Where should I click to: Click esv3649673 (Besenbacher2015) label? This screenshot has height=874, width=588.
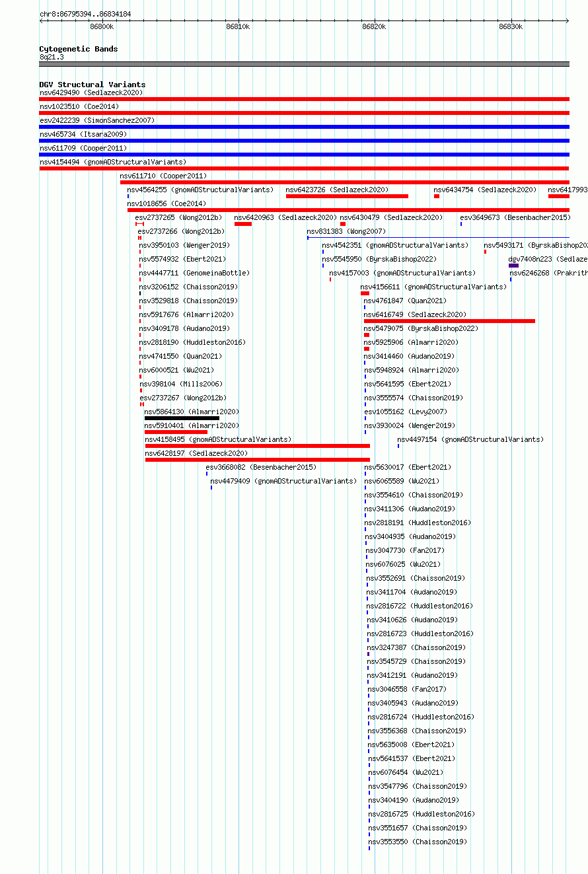pos(515,218)
